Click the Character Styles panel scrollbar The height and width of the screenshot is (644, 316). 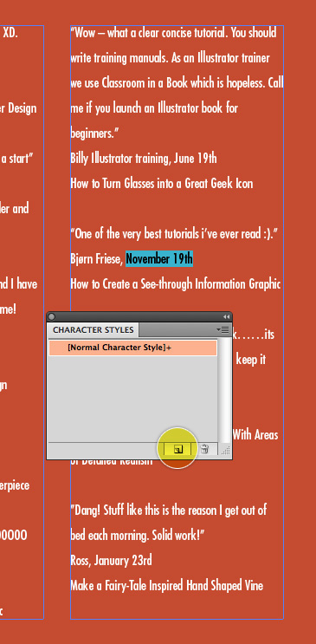[x=224, y=390]
